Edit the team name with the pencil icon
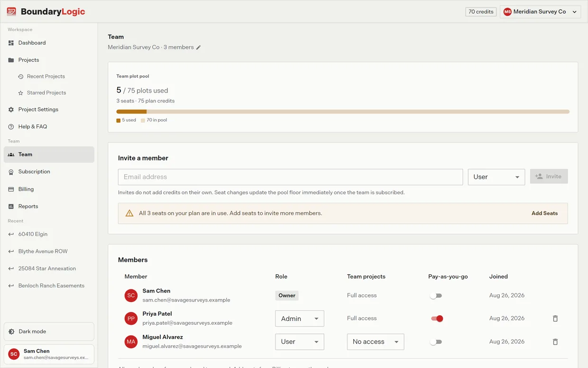The image size is (588, 368). click(x=199, y=47)
